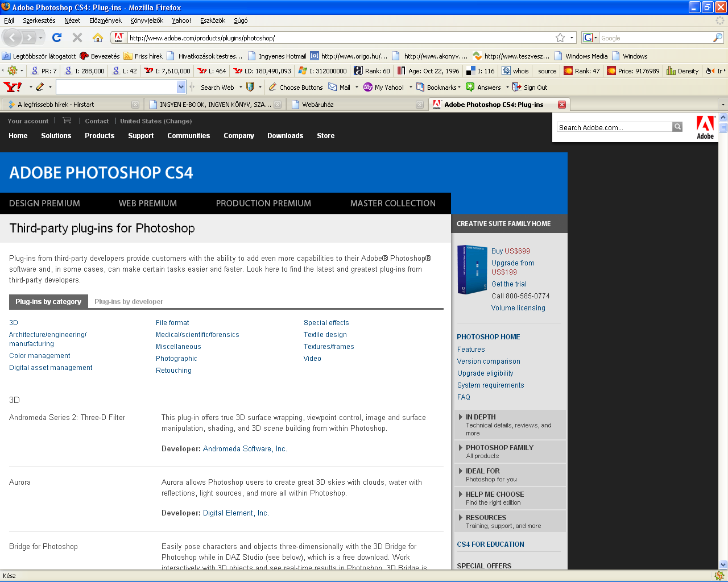
Task: Open the MASTER COLLECTION tab
Action: [x=393, y=203]
